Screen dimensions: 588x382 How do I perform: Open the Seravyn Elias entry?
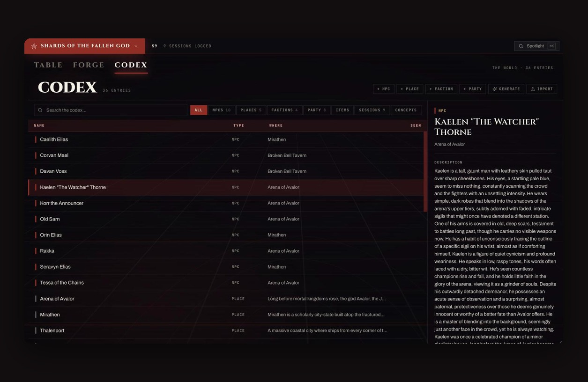point(226,267)
